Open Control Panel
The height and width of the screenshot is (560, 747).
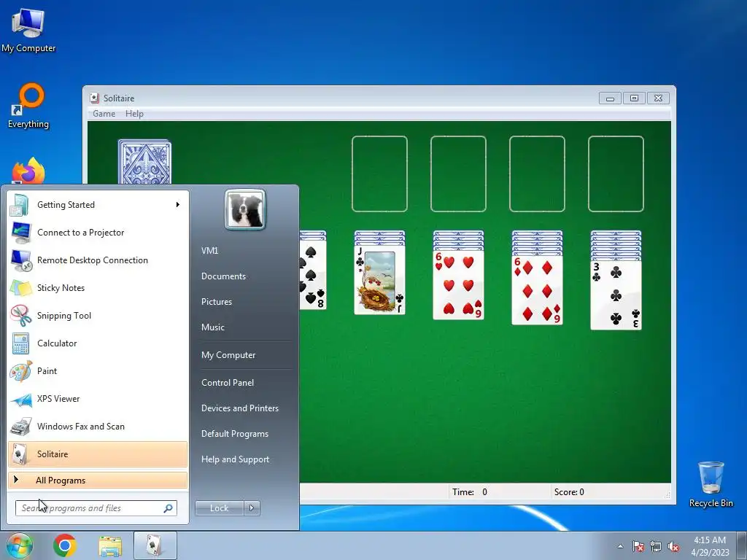click(x=228, y=383)
